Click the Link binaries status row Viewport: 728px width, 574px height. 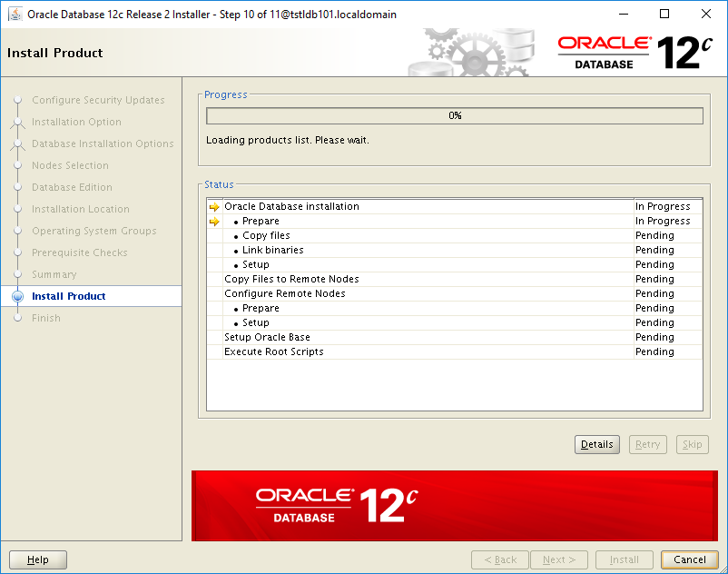pyautogui.click(x=455, y=250)
